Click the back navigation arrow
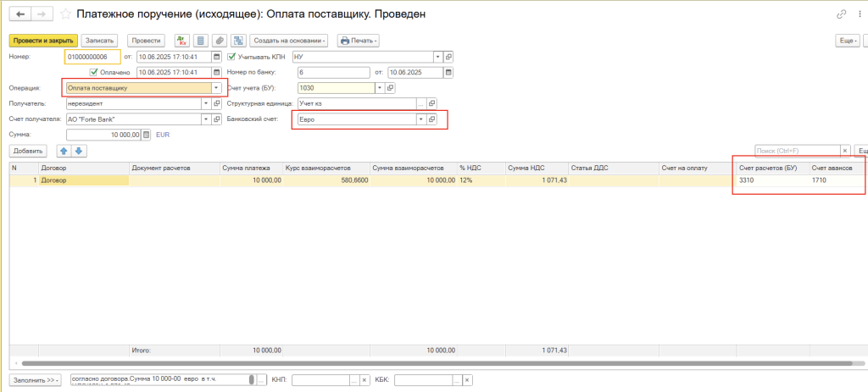 (19, 14)
